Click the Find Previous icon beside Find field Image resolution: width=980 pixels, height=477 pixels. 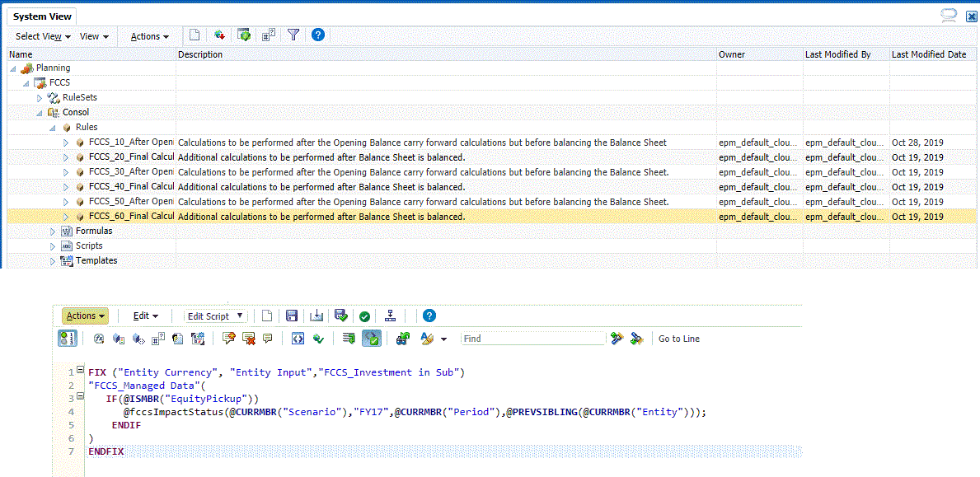coord(637,339)
